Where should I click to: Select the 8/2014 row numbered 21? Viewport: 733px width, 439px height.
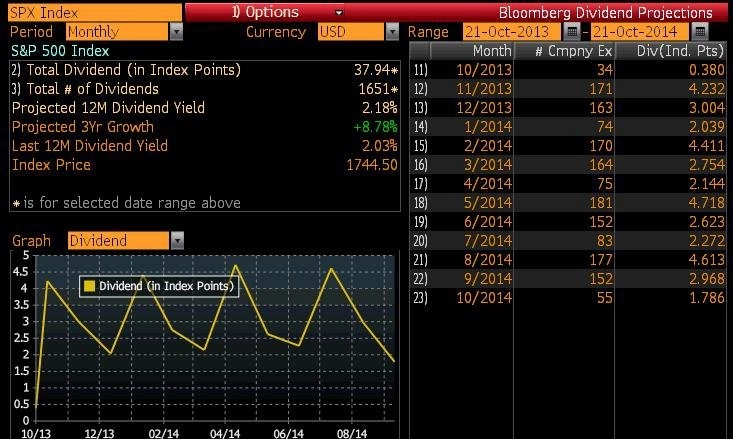(x=568, y=260)
